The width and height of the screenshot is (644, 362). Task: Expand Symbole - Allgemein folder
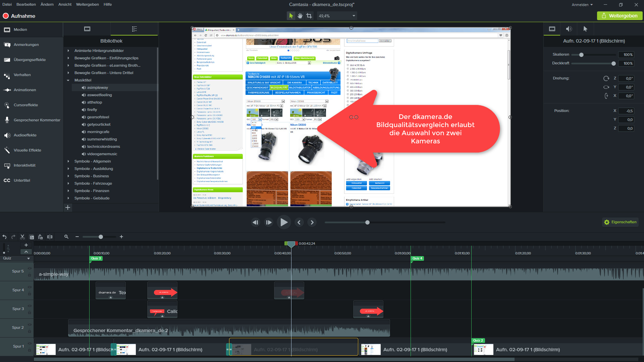[x=68, y=162]
